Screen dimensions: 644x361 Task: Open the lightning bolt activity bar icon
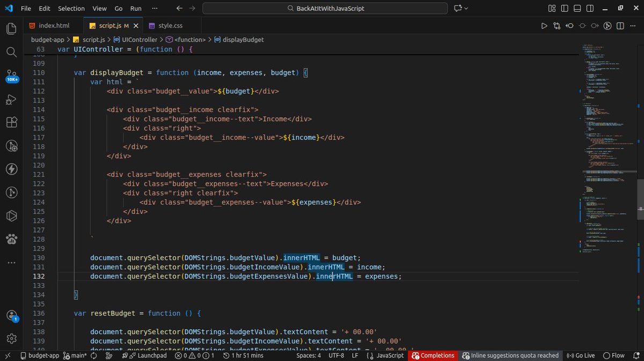click(x=11, y=169)
